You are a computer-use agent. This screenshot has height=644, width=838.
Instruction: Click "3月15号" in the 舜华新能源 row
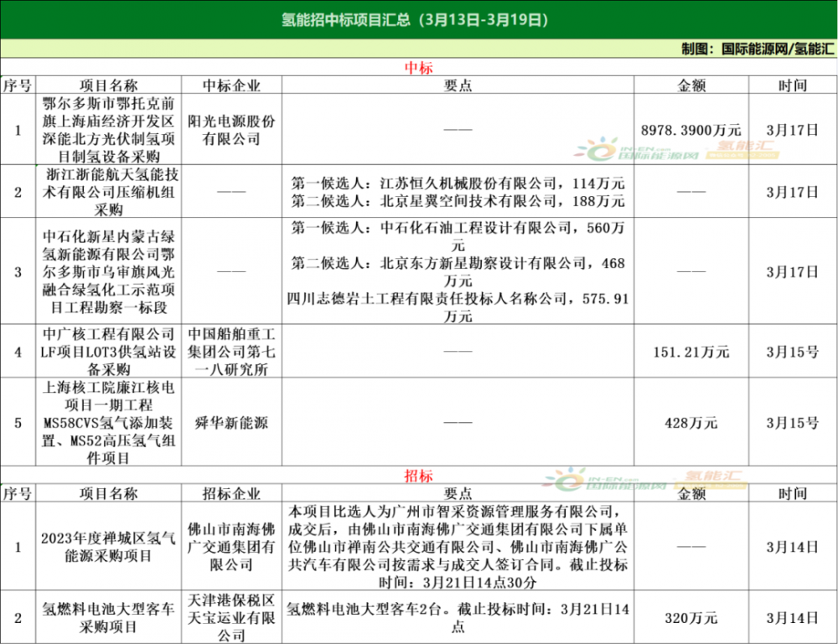(x=793, y=423)
